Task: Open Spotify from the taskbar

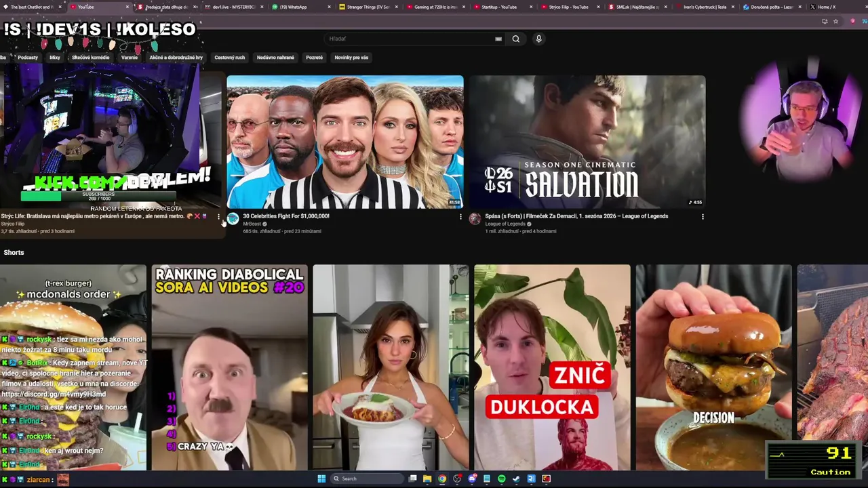Action: click(x=501, y=479)
